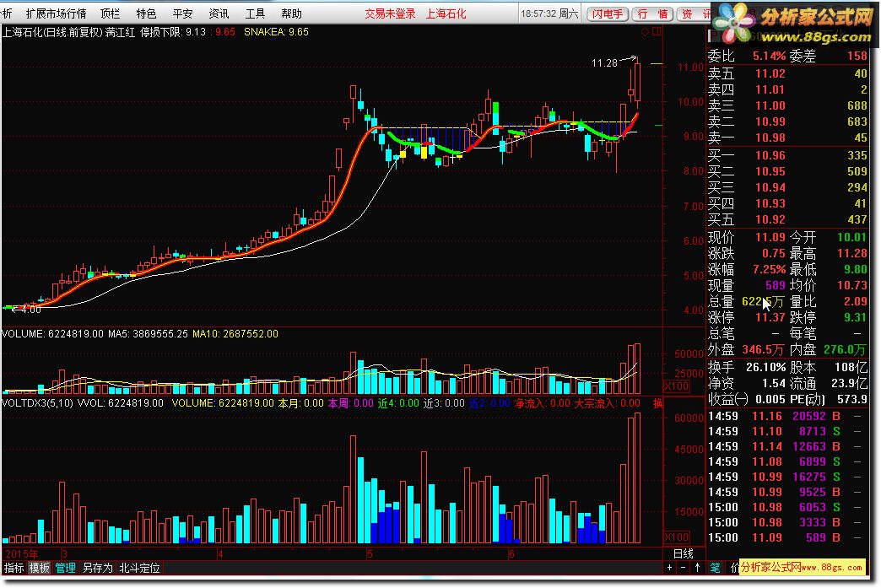Open the 资讯 menu in menu bar
881x588 pixels.
[219, 13]
